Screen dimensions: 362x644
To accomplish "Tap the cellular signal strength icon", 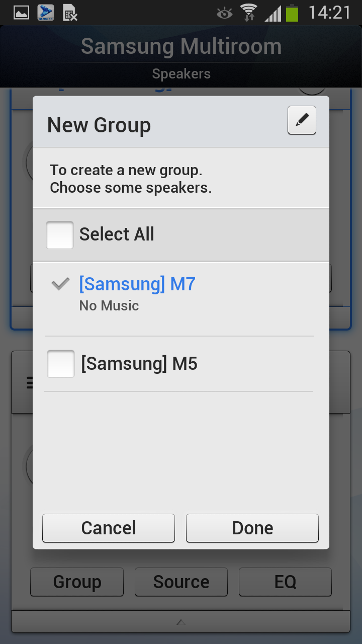I will 273,14.
